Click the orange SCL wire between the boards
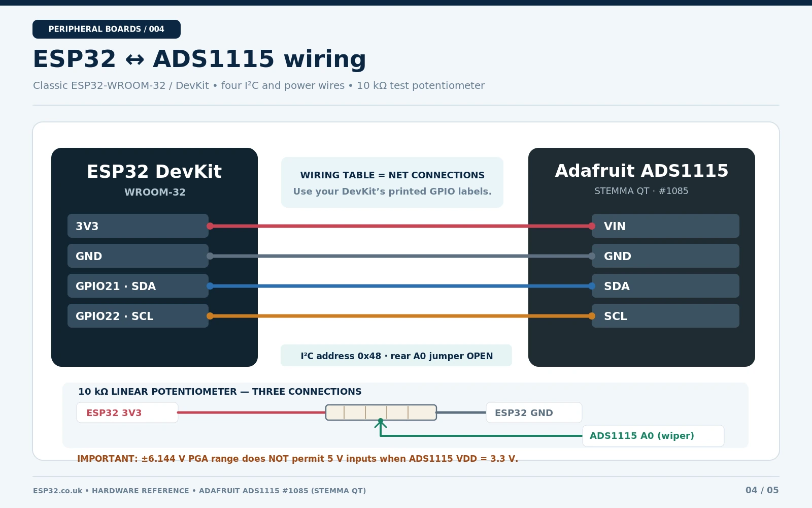The image size is (812, 508). 400,316
